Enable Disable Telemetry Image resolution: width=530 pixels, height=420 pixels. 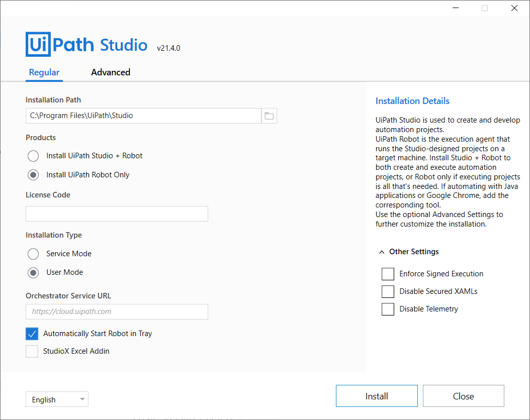coord(388,309)
